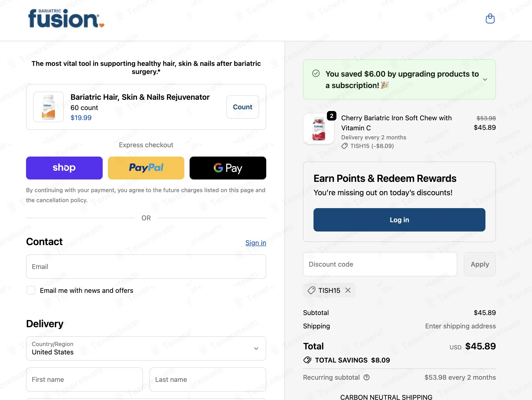Apply the discount code
Image resolution: width=532 pixels, height=400 pixels.
pos(479,264)
